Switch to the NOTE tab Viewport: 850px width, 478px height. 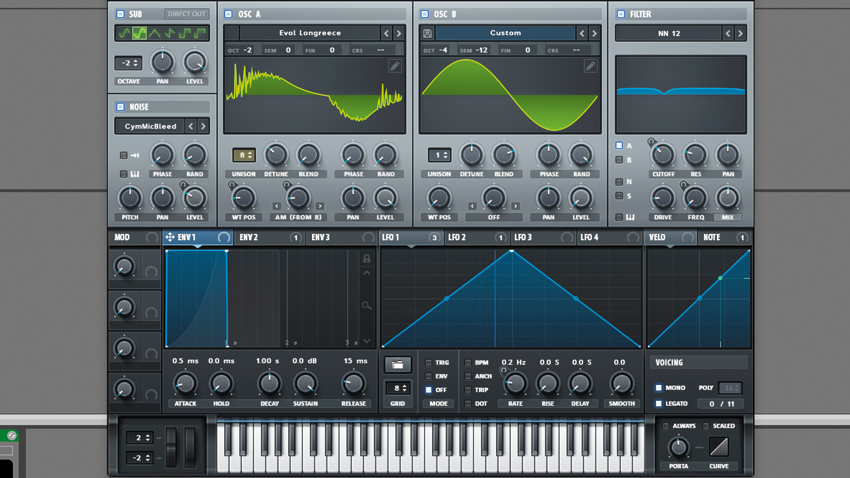(x=725, y=237)
